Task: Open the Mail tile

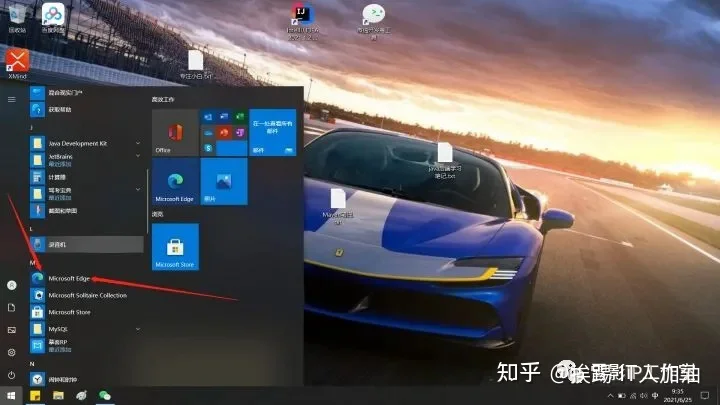Action: pos(273,133)
